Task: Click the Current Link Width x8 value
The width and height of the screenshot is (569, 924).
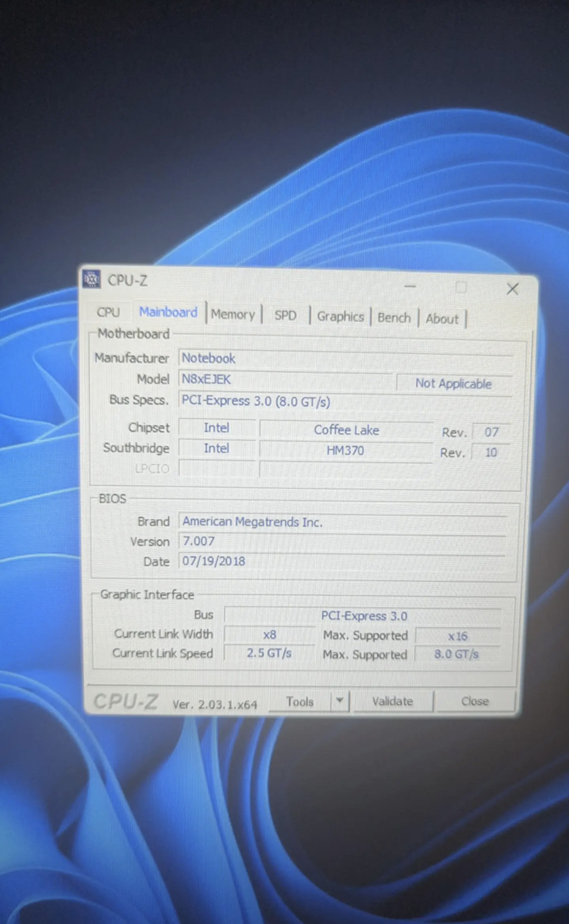Action: click(269, 635)
